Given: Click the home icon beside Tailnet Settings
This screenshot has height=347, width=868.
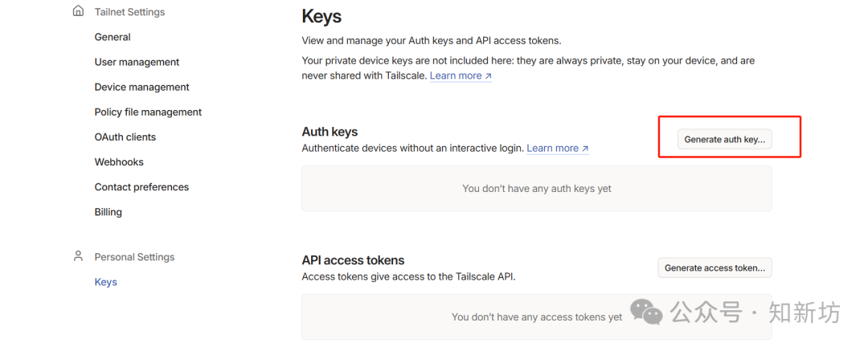Looking at the screenshot, I should (x=78, y=11).
